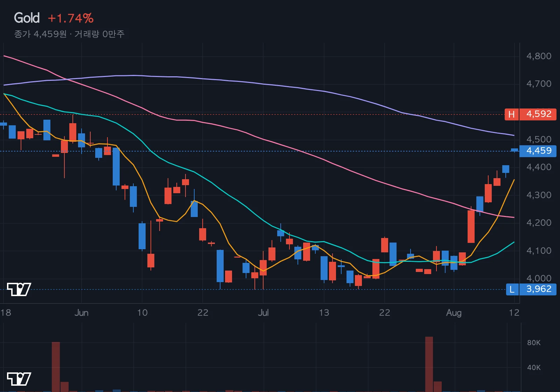
Task: Click the blue L low-price marker
Action: point(512,289)
